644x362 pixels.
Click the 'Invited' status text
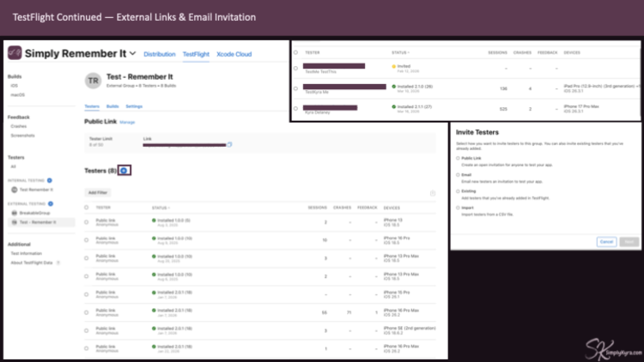[404, 66]
